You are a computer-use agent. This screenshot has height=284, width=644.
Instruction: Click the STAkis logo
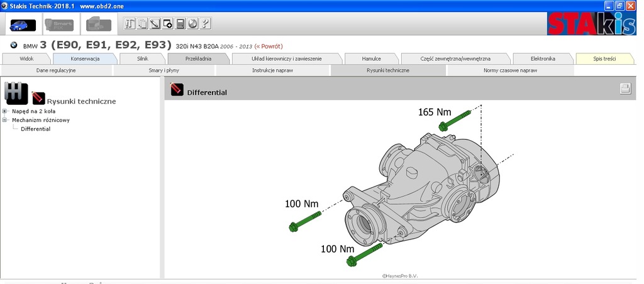tap(591, 24)
